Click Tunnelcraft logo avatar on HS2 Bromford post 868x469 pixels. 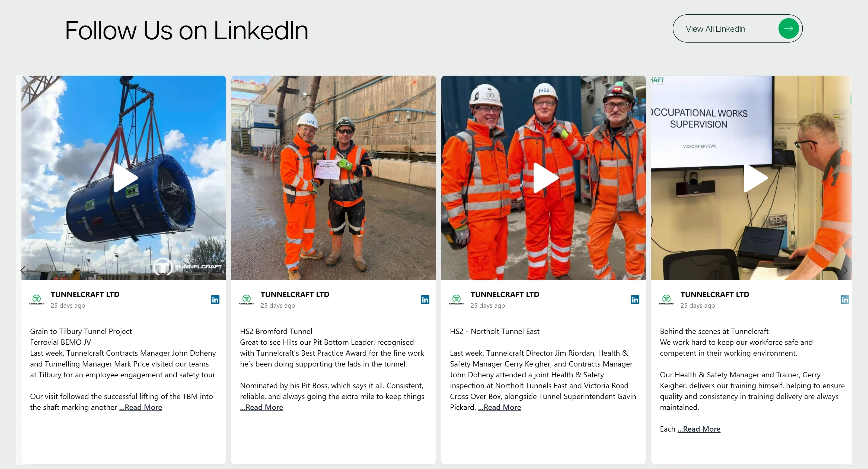point(247,299)
